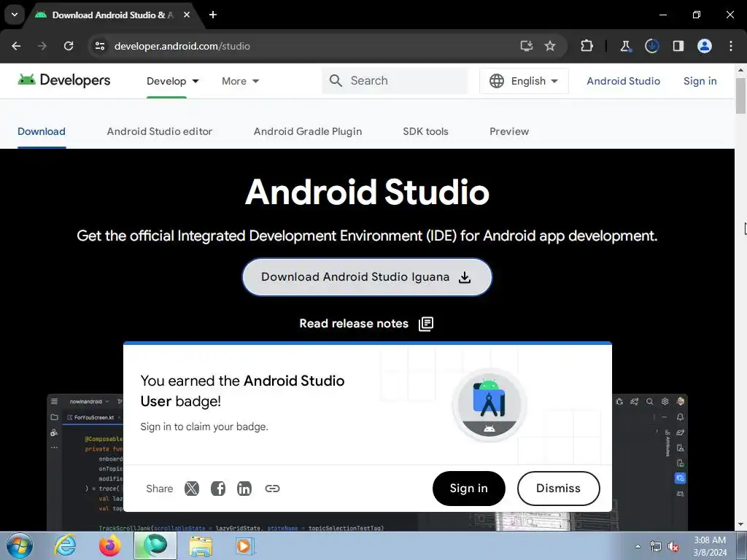Click the Android Developers logo
Screen dimensions: 747x560
coord(64,80)
